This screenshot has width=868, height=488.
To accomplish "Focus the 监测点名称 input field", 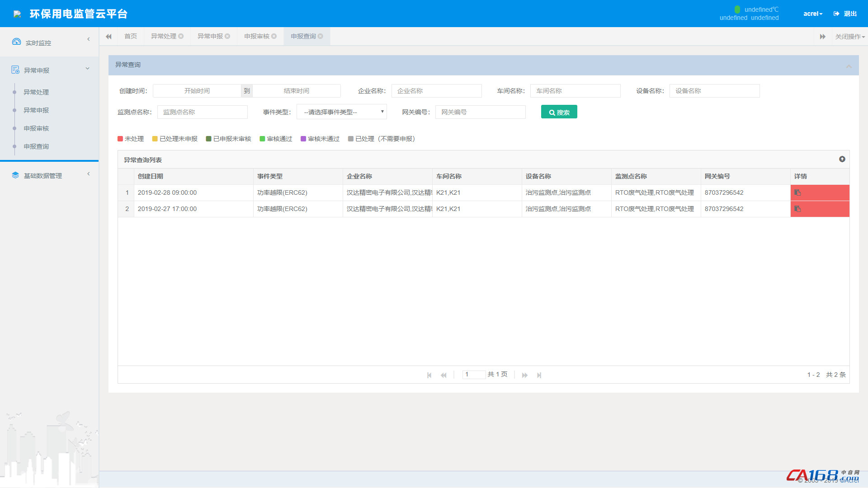I will [203, 112].
